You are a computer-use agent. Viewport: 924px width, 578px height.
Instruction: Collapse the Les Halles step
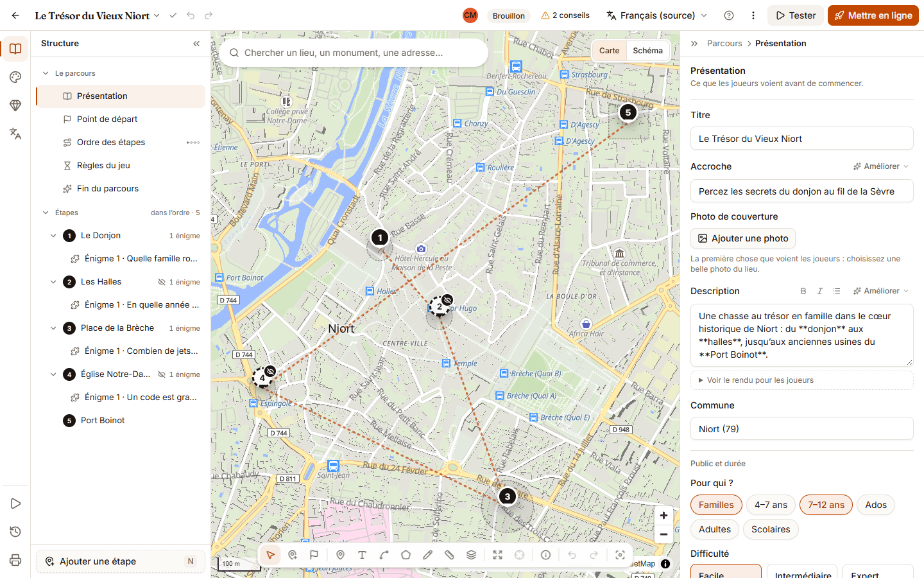53,282
